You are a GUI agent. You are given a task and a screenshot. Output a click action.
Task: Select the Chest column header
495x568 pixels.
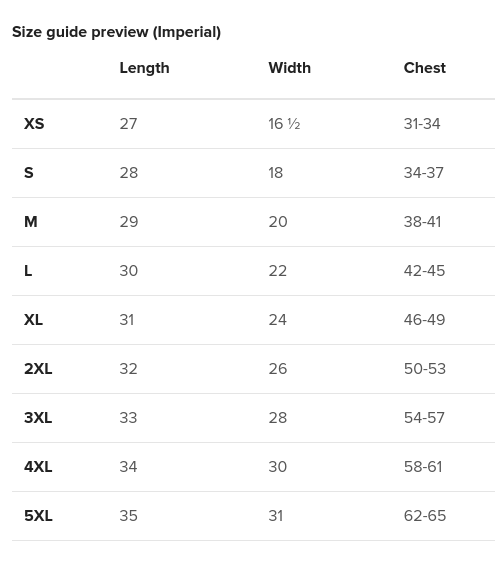(x=425, y=68)
